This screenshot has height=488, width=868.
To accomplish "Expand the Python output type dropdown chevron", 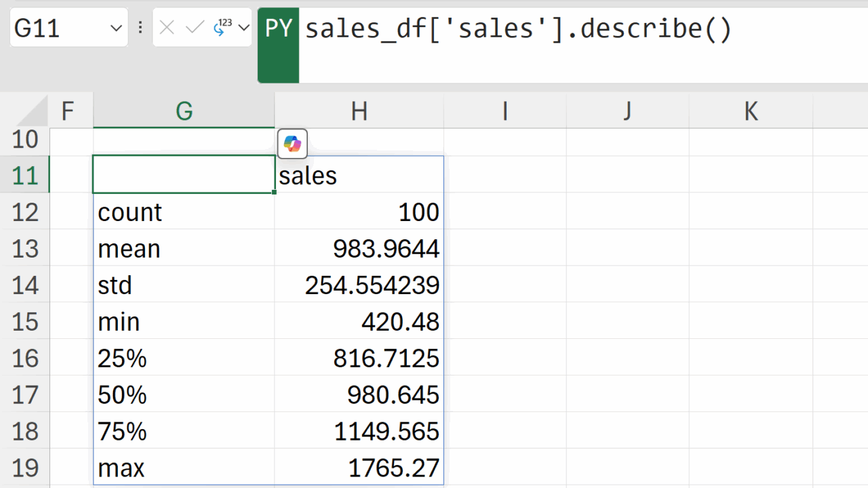I will coord(243,28).
